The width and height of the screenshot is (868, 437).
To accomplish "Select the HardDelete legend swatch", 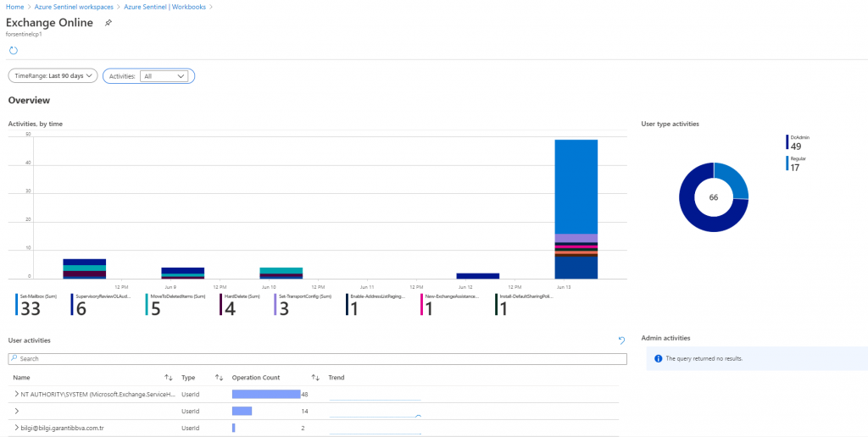I will tap(221, 304).
